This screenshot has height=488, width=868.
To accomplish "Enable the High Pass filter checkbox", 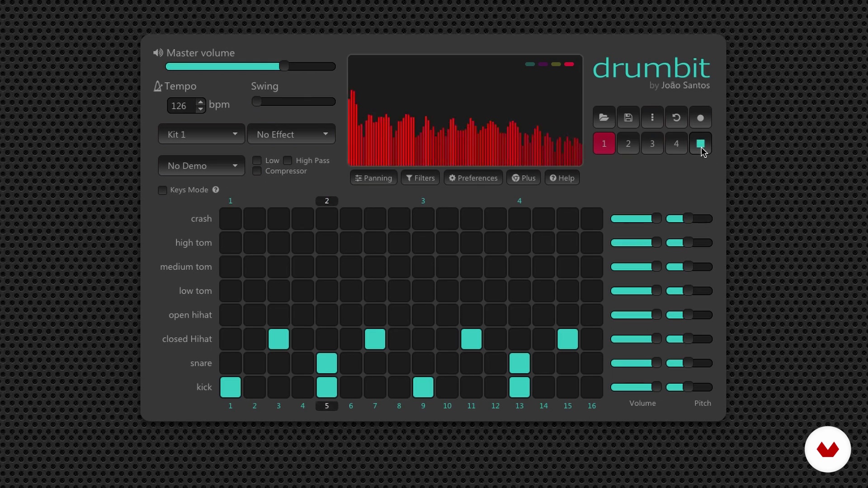I will coord(288,160).
